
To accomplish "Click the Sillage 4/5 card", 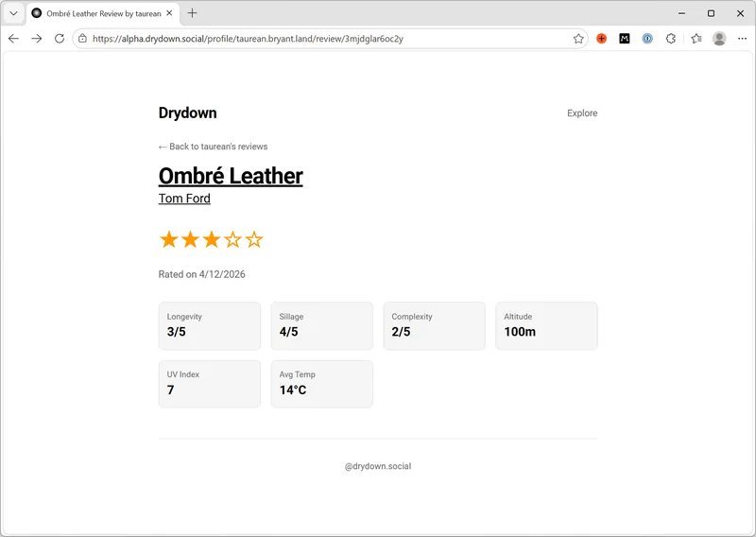I will coord(321,326).
